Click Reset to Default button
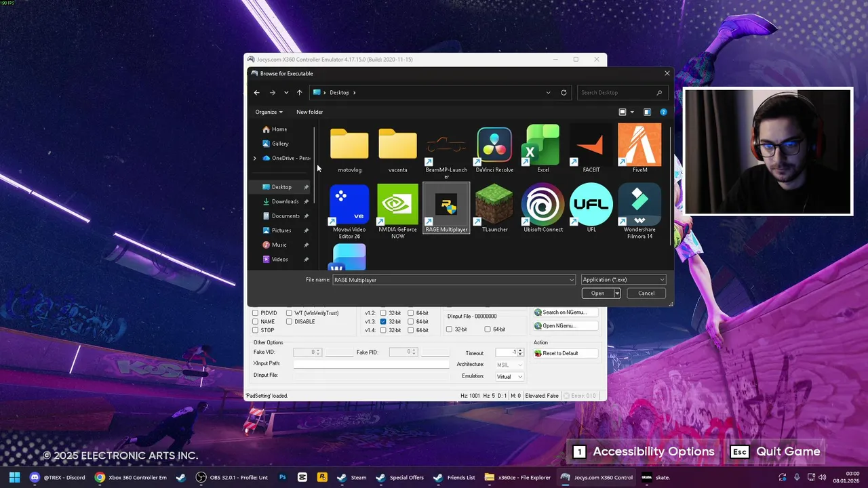 tap(565, 353)
